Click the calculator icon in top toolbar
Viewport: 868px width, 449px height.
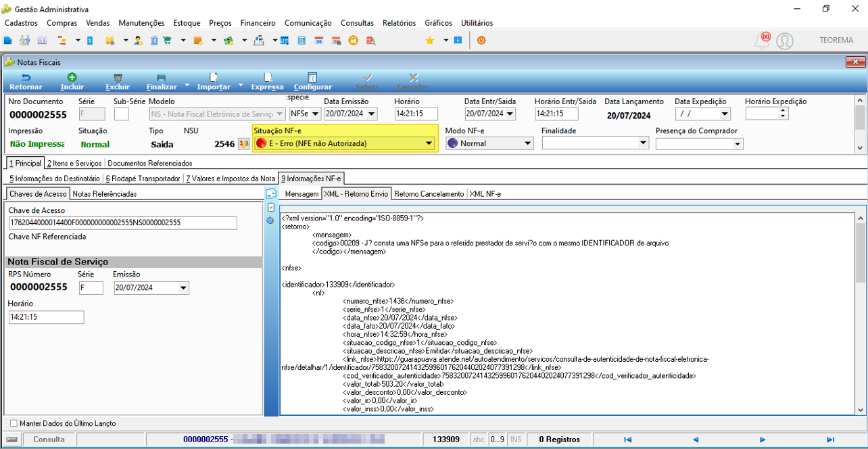tap(302, 41)
